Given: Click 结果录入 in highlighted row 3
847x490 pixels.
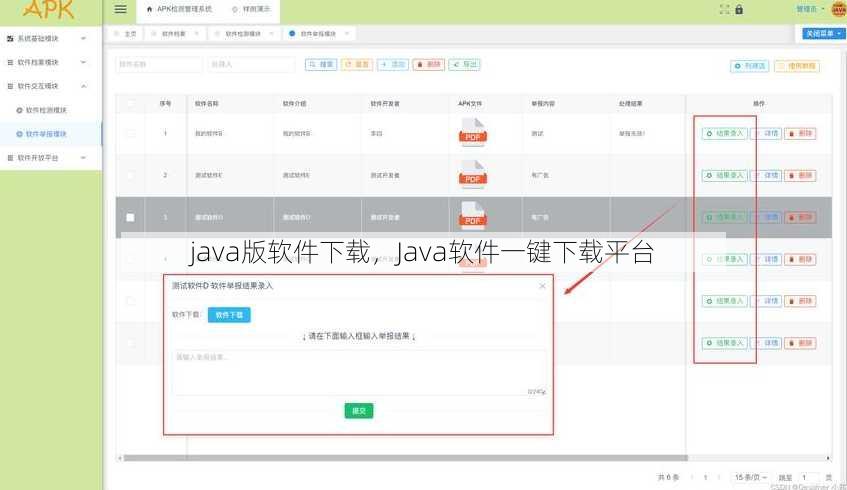Looking at the screenshot, I should [x=724, y=217].
